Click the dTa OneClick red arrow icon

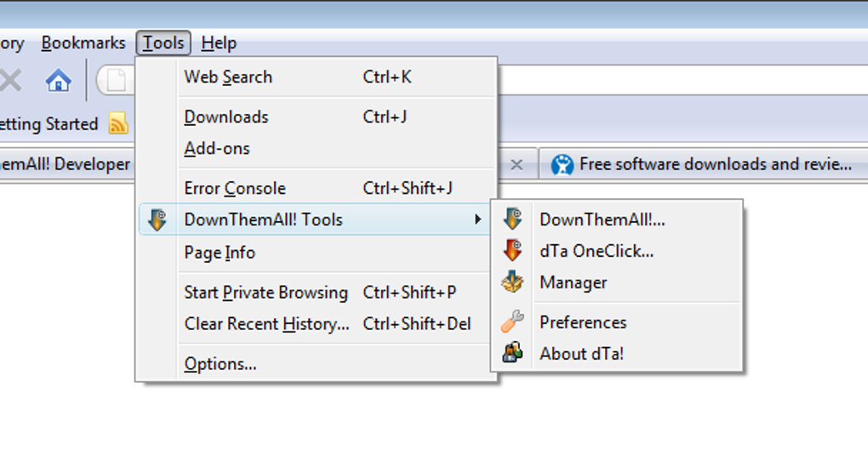512,251
